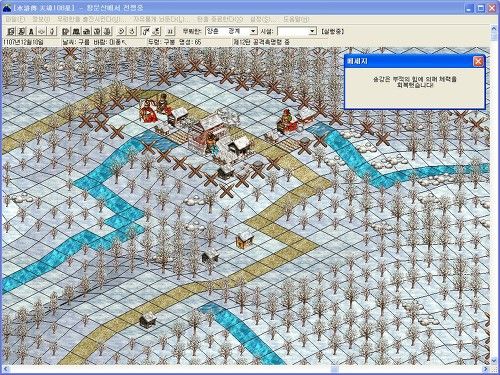Click the fourth icon of second toolbar group
The image size is (500, 375).
coord(97,31)
